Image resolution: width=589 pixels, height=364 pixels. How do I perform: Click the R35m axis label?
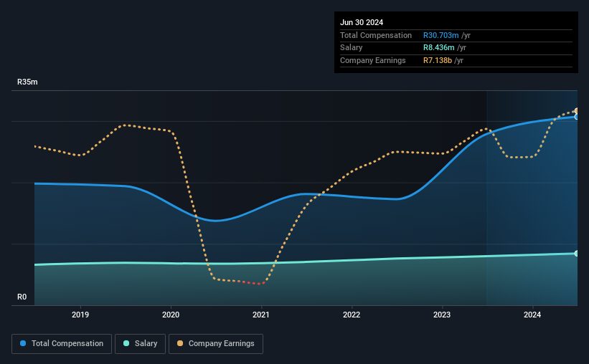click(27, 82)
